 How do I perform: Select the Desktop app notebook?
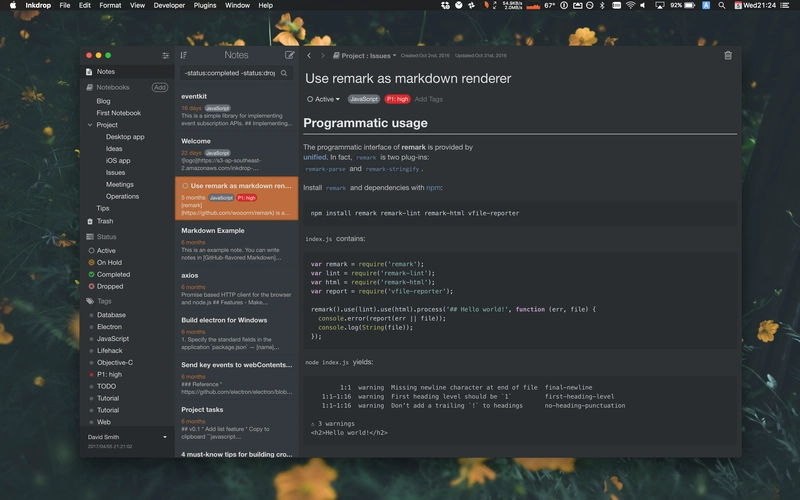tap(125, 137)
